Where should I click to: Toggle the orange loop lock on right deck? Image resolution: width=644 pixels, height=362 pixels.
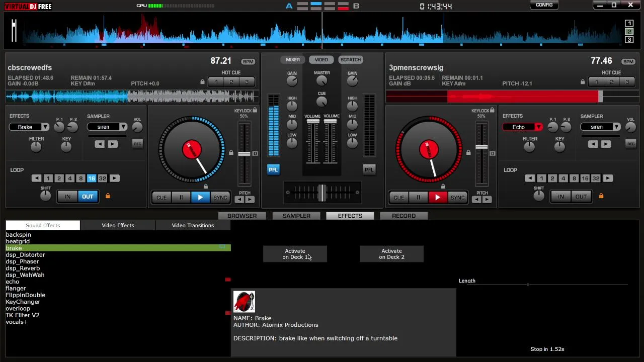(x=601, y=196)
